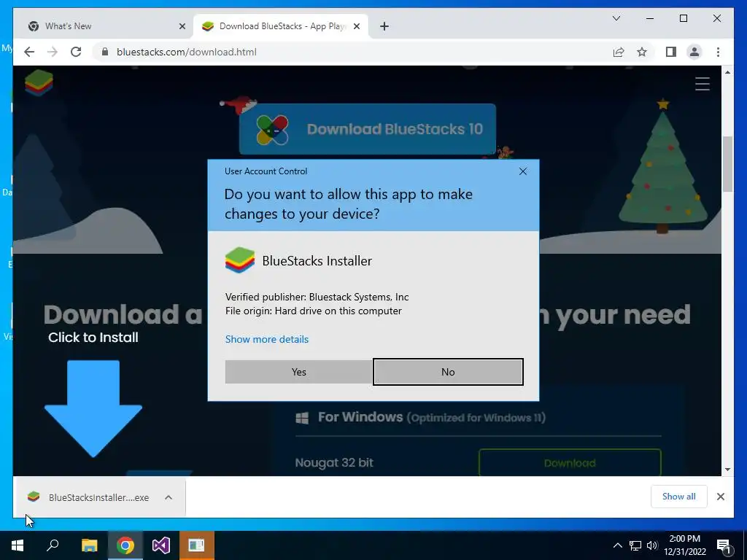Open File Explorer from taskbar

(89, 545)
